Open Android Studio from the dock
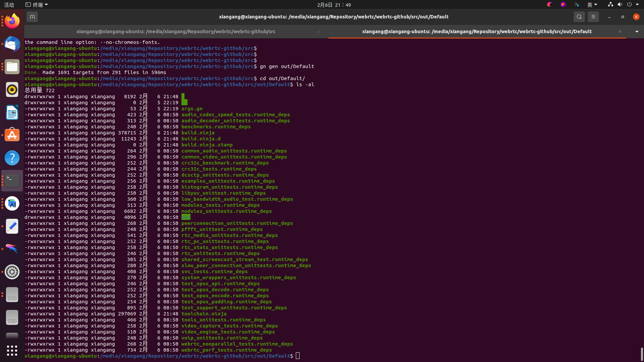The image size is (644, 362). point(12,203)
